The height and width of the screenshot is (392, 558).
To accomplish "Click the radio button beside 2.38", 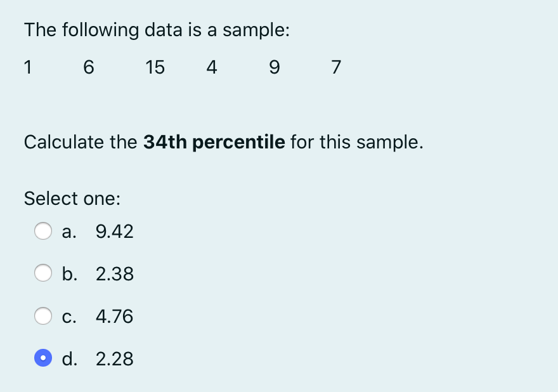I will 43,273.
